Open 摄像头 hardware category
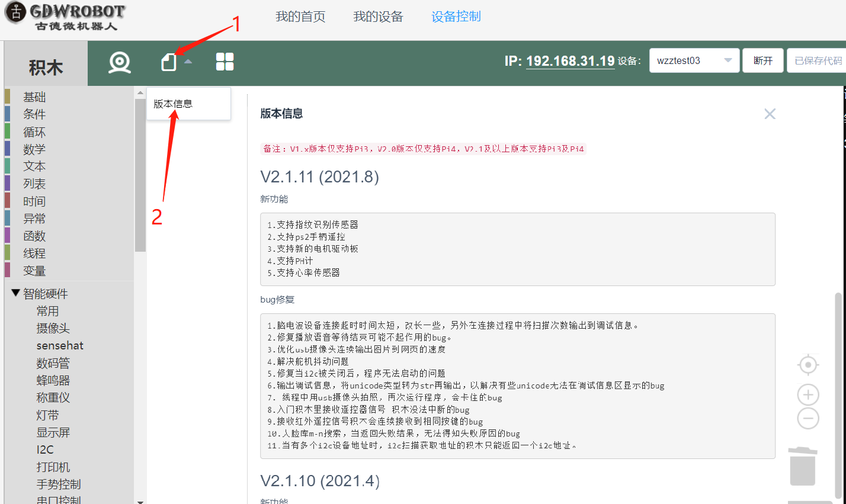Image resolution: width=846 pixels, height=504 pixels. pyautogui.click(x=53, y=328)
